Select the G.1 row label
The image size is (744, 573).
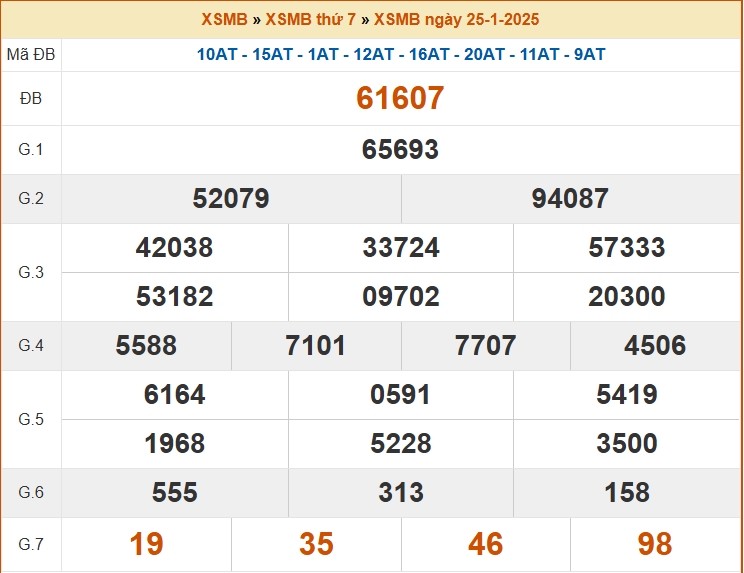(31, 149)
